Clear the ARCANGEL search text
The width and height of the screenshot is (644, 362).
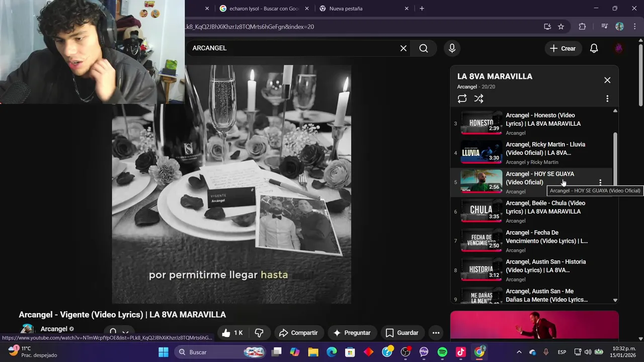click(403, 48)
